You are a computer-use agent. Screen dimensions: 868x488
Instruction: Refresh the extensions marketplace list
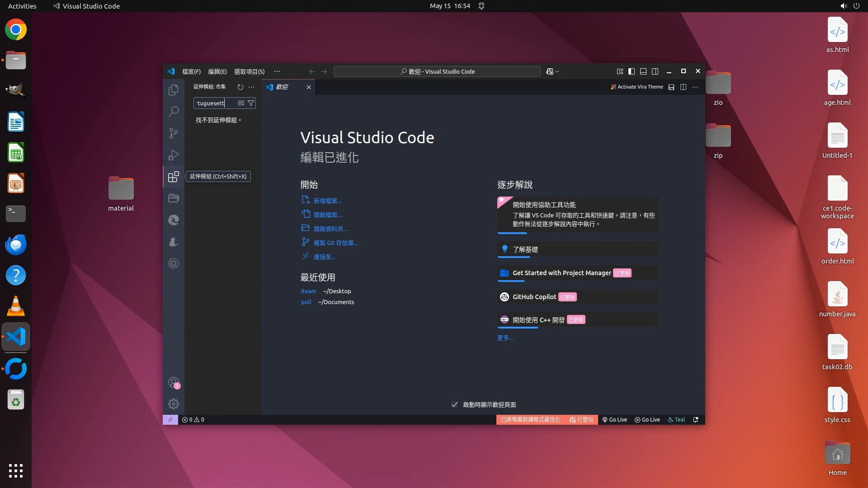(x=241, y=87)
